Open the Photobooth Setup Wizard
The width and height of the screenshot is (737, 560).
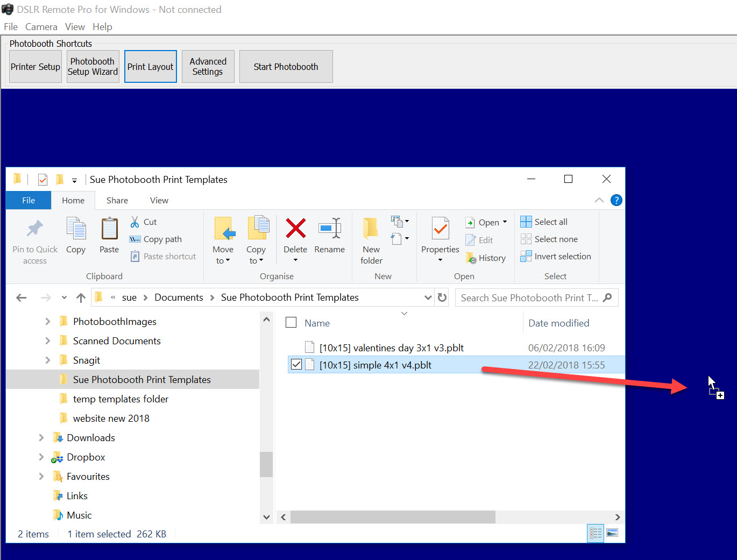pyautogui.click(x=93, y=67)
